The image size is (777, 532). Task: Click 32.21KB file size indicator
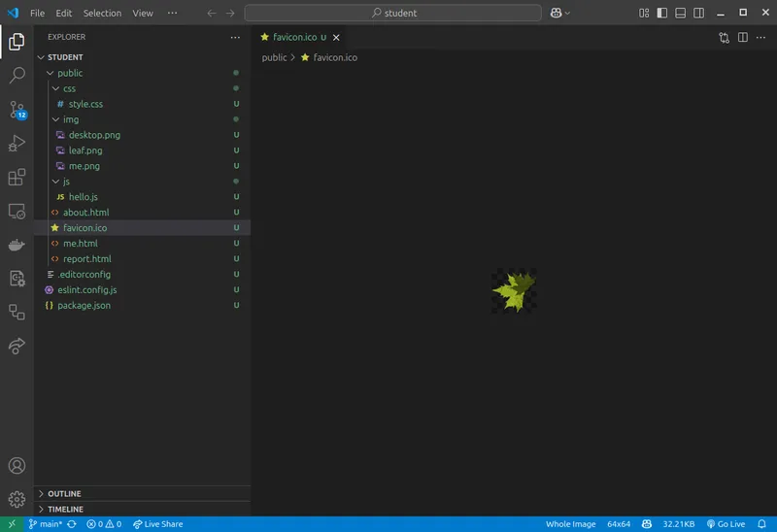(x=678, y=524)
